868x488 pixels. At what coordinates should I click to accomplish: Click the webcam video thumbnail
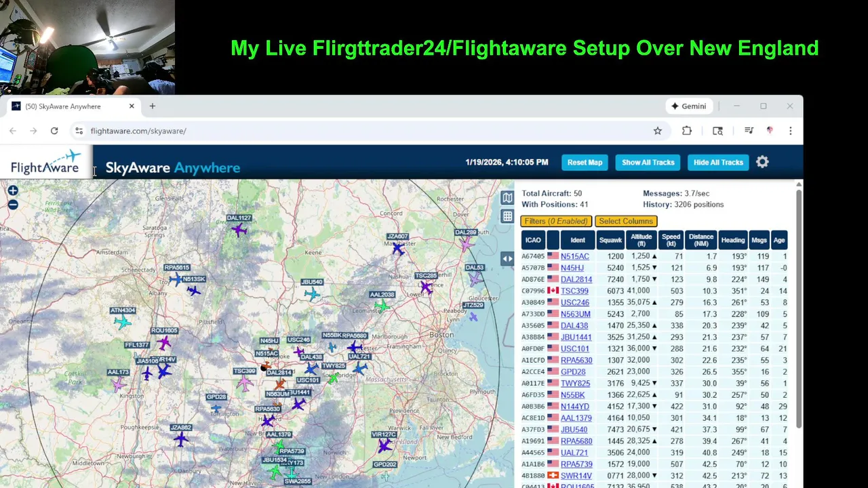87,47
